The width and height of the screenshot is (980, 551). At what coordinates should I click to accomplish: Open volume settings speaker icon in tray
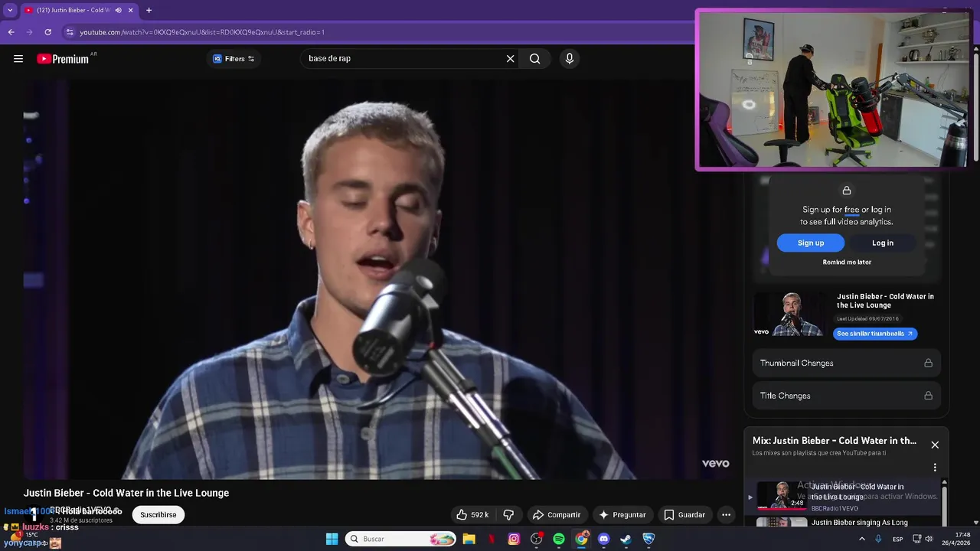tap(929, 539)
